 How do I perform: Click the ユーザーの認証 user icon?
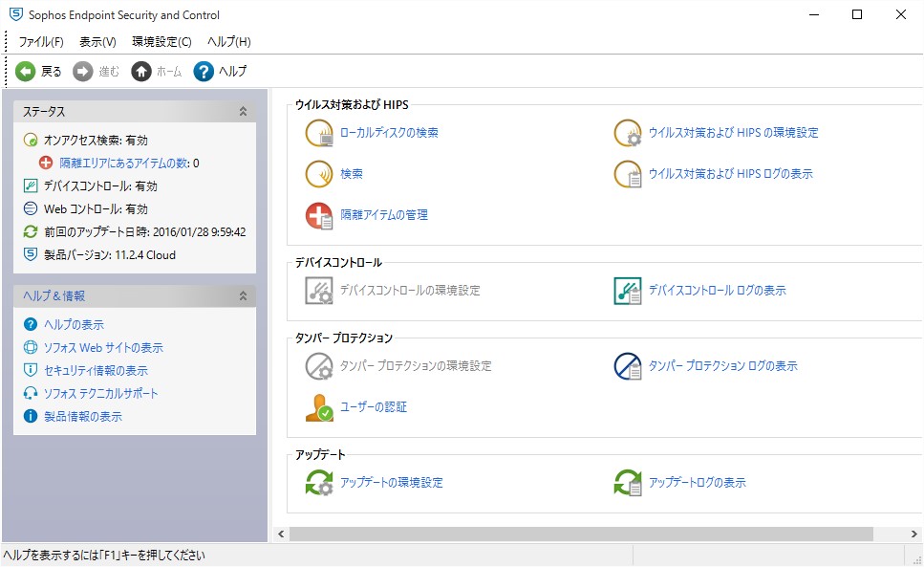[x=319, y=407]
